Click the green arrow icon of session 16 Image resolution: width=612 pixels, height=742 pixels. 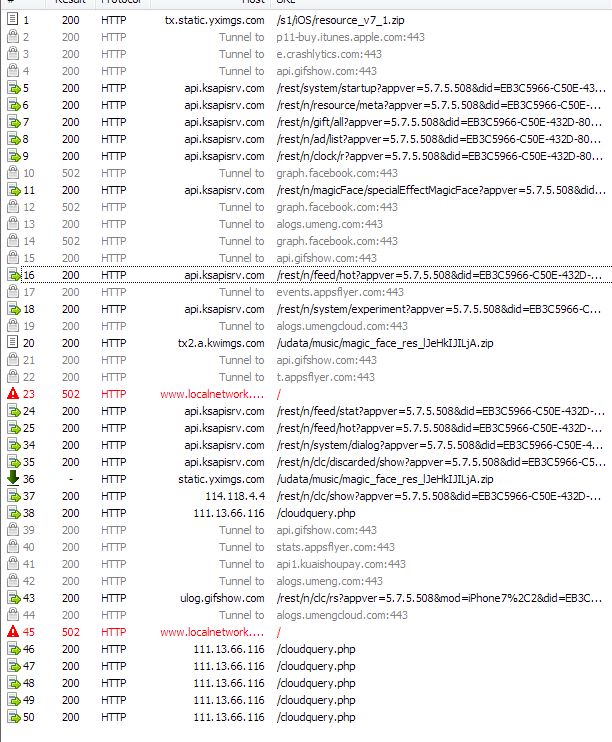tap(14, 275)
